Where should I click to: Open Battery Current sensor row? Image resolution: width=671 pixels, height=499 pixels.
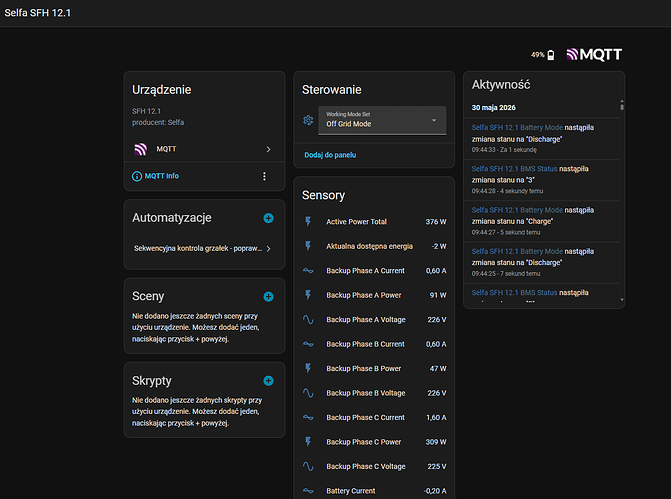(x=374, y=490)
